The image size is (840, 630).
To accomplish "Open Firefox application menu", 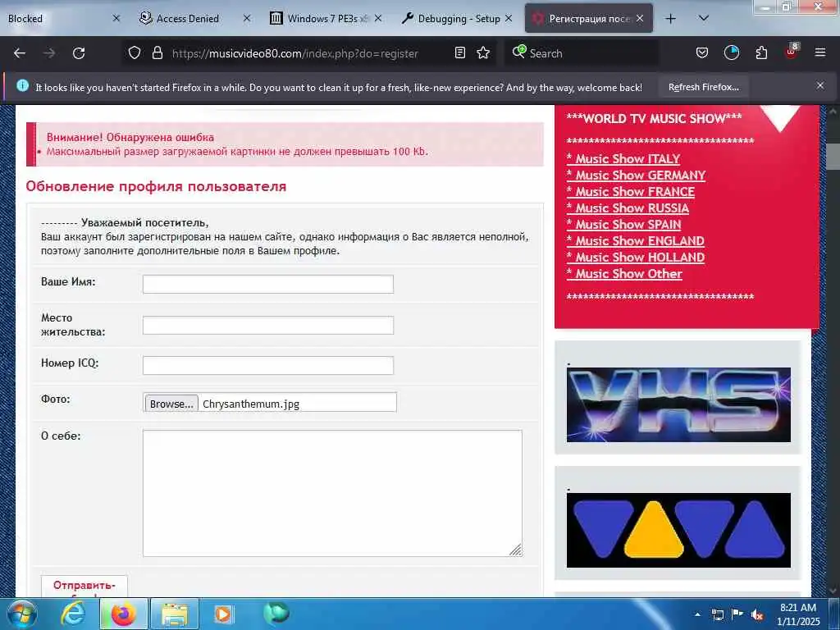I will (x=819, y=53).
